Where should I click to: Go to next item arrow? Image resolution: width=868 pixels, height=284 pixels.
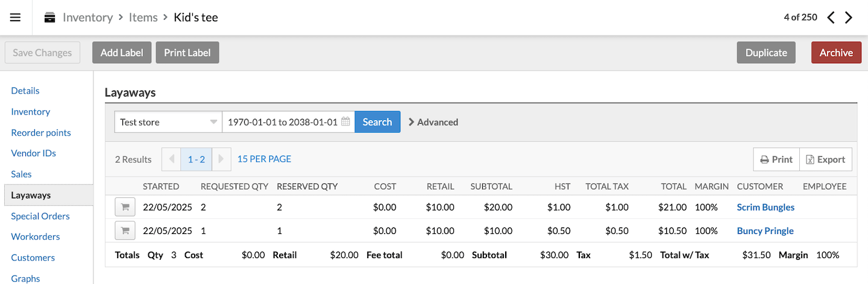coord(849,17)
